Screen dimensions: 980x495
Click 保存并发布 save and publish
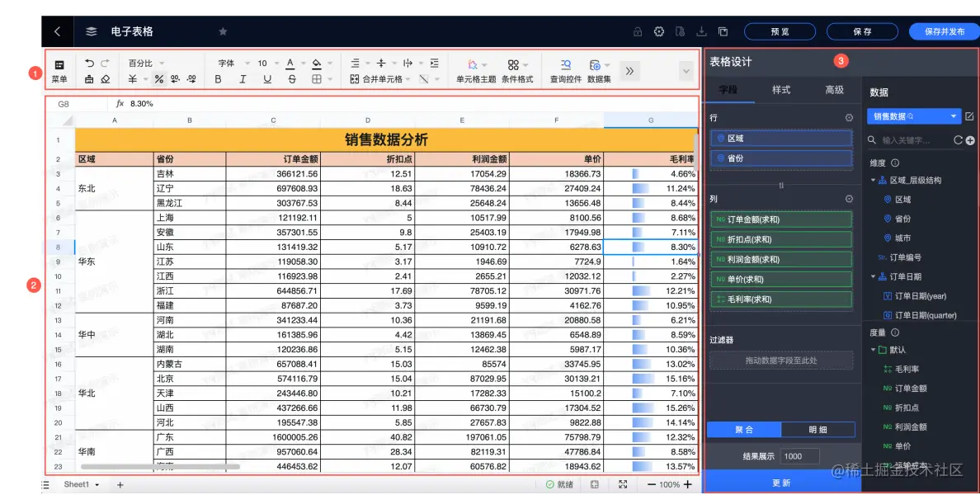click(x=945, y=32)
